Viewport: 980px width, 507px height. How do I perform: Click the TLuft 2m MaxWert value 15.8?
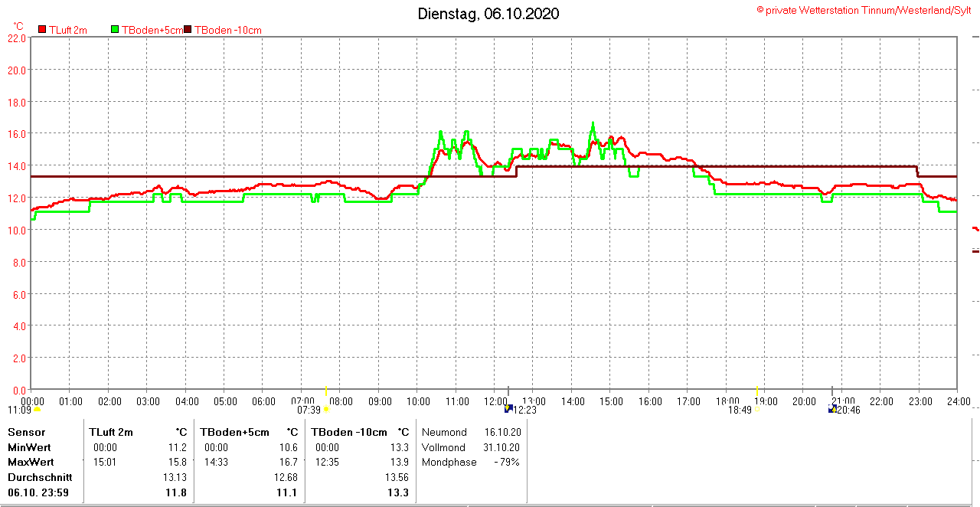[x=177, y=462]
